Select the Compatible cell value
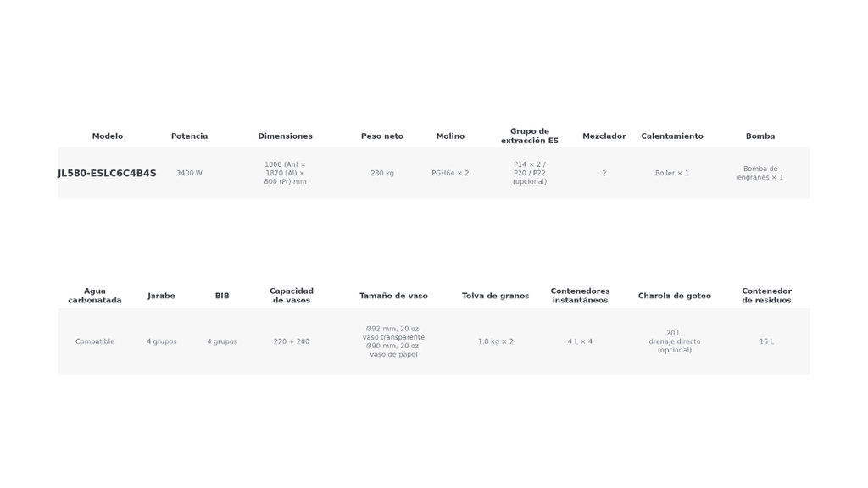The width and height of the screenshot is (868, 488). tap(95, 341)
